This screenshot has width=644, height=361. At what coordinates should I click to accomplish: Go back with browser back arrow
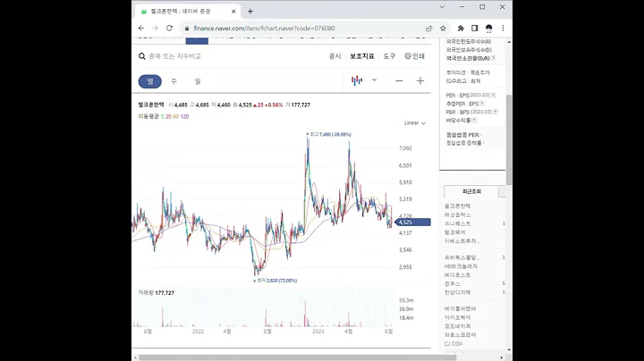141,28
